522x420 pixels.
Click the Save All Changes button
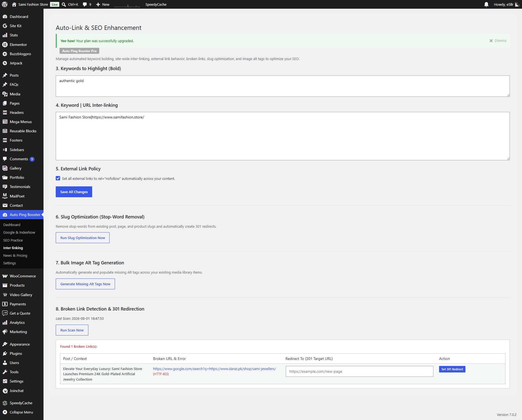coord(74,192)
